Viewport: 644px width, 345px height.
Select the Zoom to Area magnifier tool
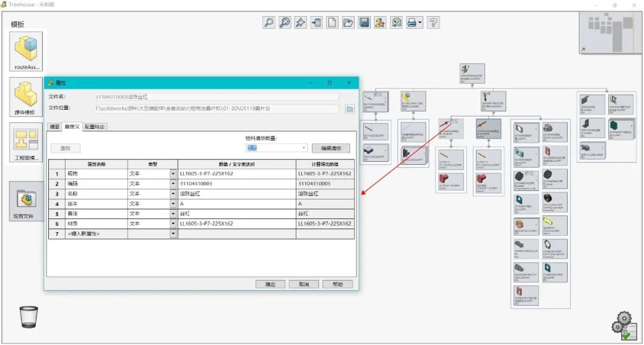point(268,22)
